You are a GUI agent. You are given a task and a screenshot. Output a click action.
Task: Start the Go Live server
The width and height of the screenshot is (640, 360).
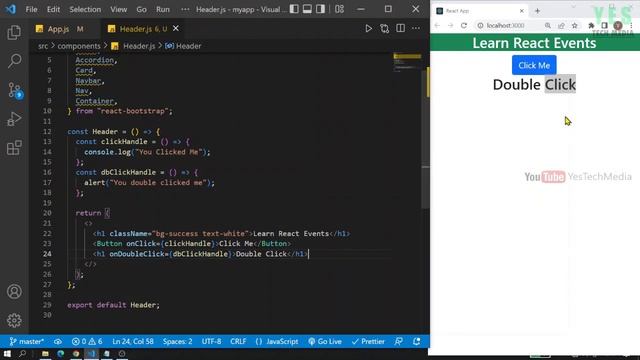click(x=325, y=341)
